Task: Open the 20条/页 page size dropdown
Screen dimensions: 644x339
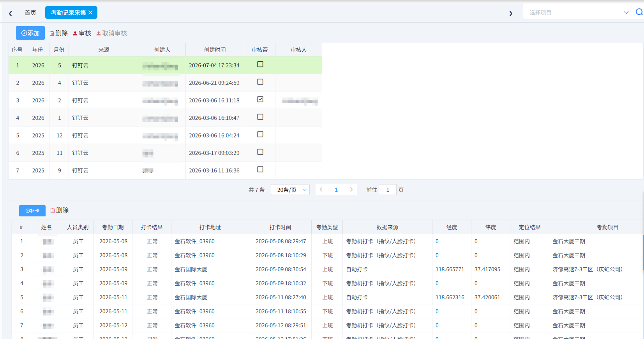Action: click(290, 190)
